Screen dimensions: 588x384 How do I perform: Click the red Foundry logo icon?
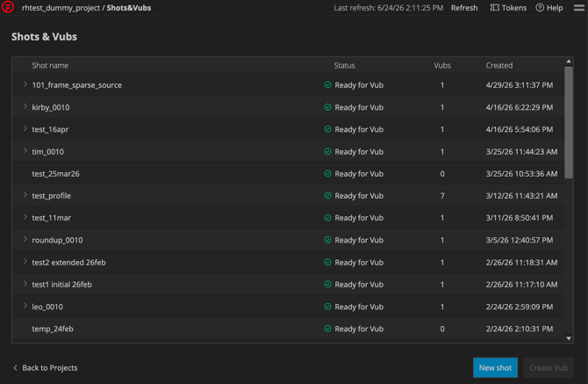coord(8,7)
